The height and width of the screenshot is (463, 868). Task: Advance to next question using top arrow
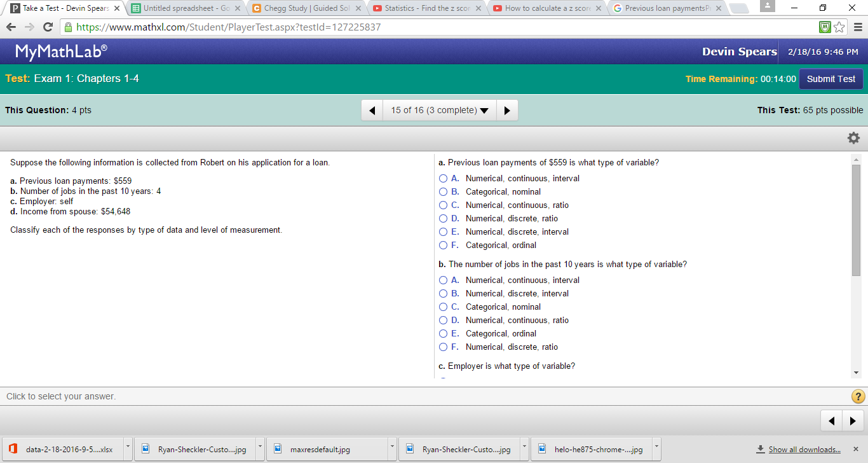[506, 110]
